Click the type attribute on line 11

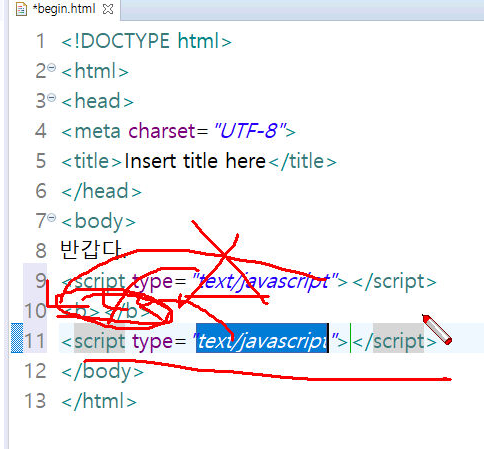click(152, 342)
